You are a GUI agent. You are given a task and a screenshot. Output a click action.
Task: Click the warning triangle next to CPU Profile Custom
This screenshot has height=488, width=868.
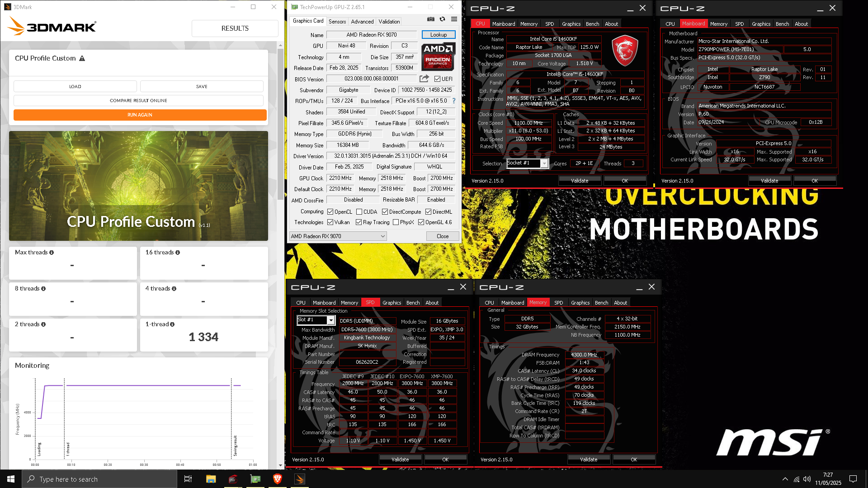coord(82,58)
